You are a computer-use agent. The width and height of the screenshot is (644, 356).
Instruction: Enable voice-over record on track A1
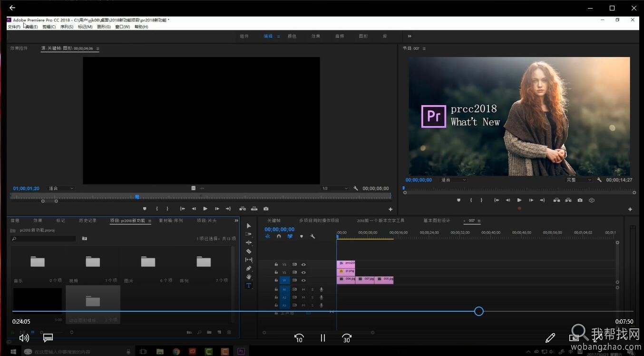(322, 289)
